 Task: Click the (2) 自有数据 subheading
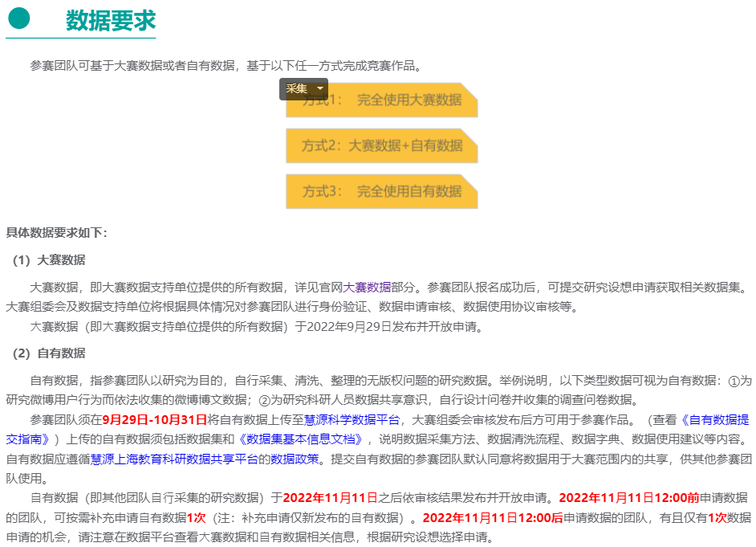point(50,353)
